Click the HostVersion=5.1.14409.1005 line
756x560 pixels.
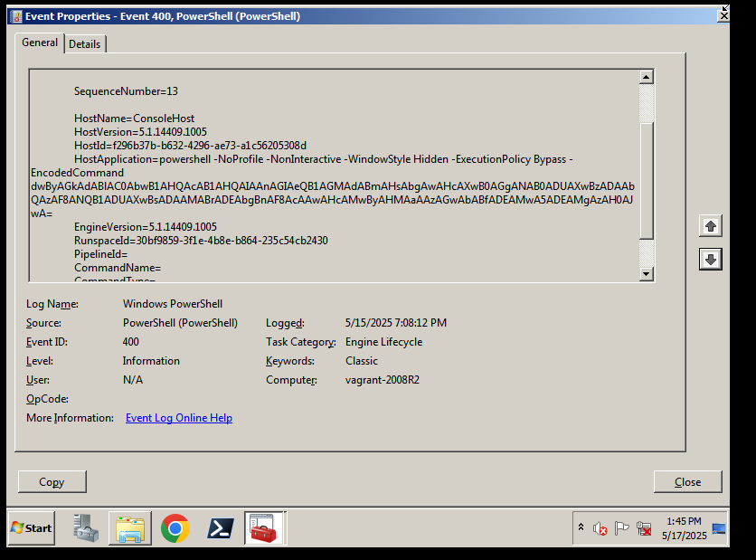pos(140,132)
